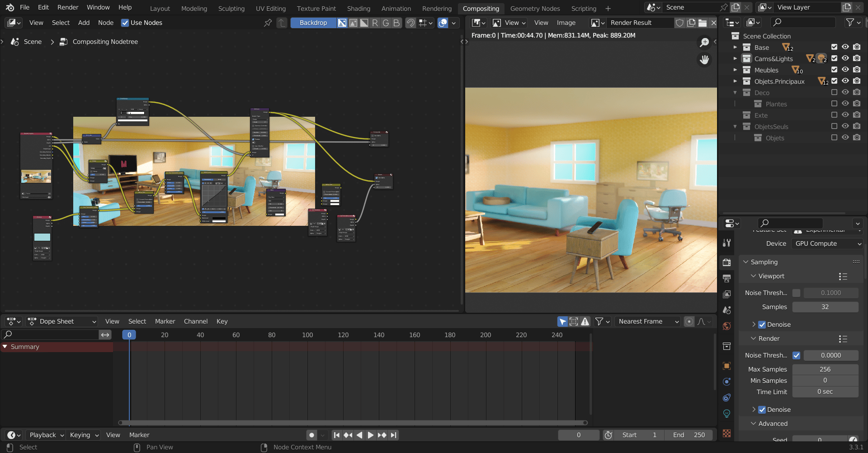Click the zoom magnifier in the image viewer
The width and height of the screenshot is (868, 453).
(x=704, y=43)
